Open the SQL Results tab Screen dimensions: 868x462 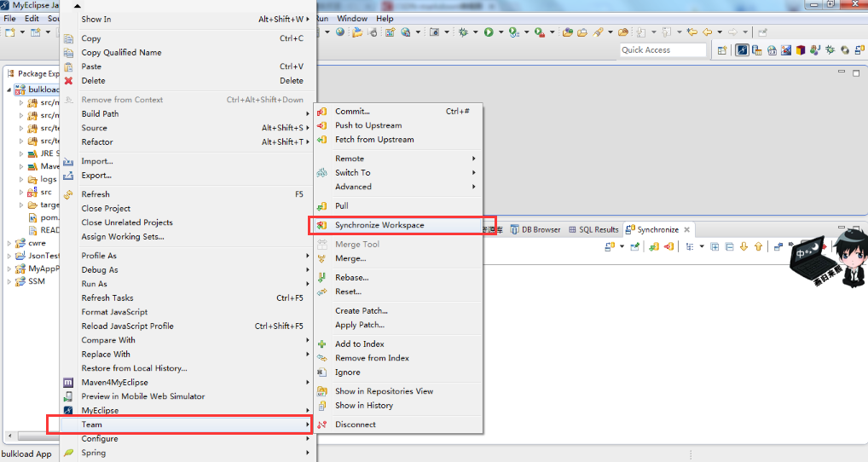click(x=593, y=229)
